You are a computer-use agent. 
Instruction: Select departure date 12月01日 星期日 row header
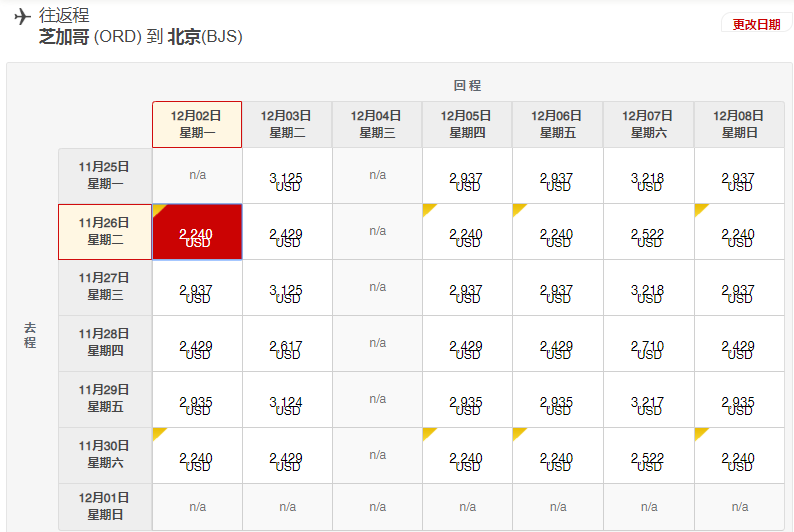point(105,507)
